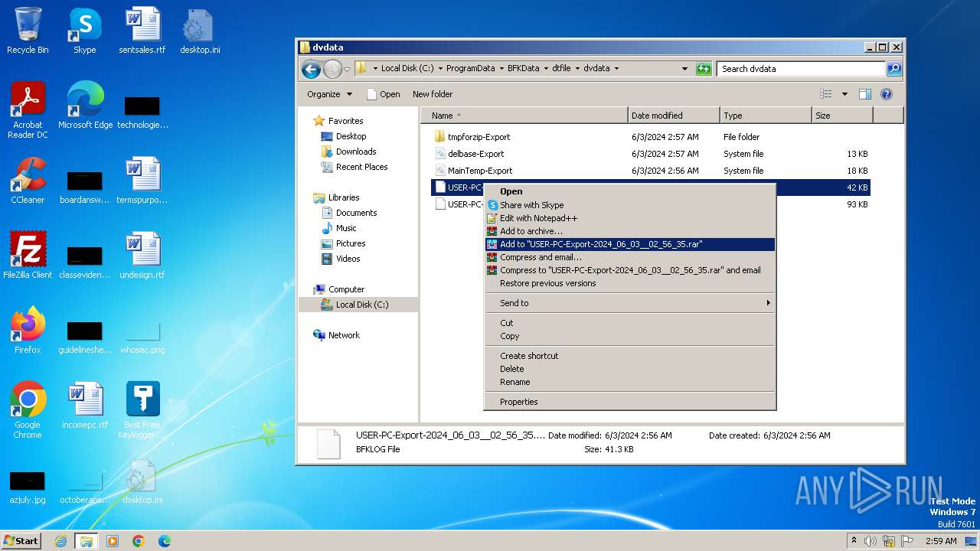Select Restore previous versions

tap(630, 283)
